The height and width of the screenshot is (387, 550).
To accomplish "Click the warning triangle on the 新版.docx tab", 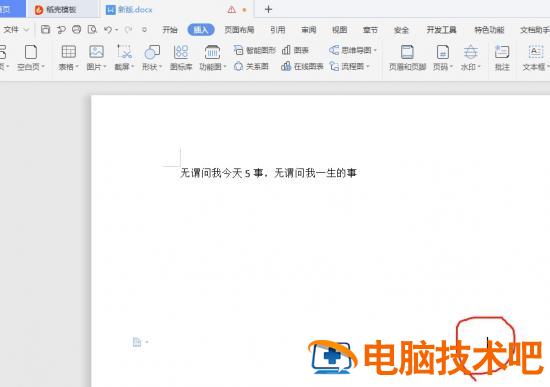I will (232, 10).
